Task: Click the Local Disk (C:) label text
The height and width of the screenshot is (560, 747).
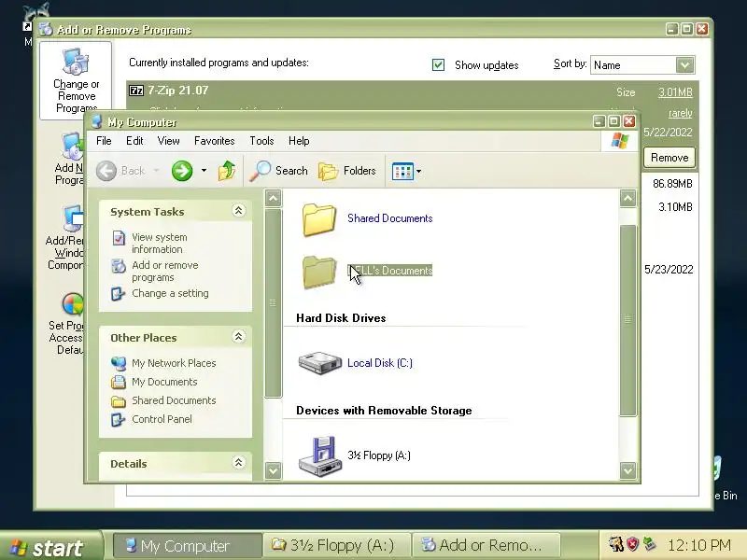Action: 380,363
